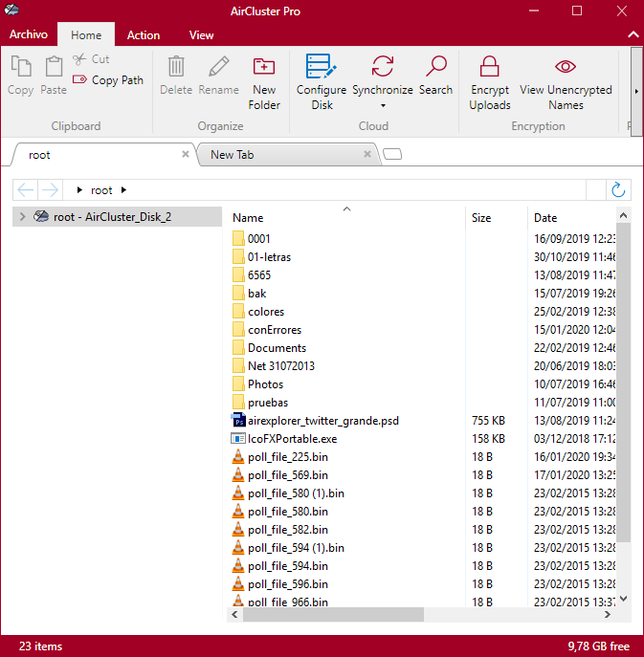Click the Paste clipboard icon
The image size is (644, 657).
pyautogui.click(x=54, y=66)
